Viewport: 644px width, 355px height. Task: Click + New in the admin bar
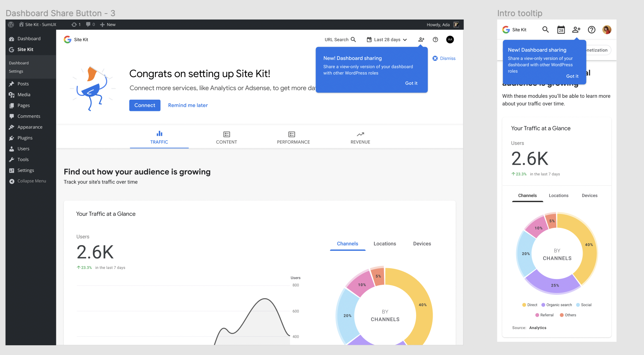(x=108, y=24)
